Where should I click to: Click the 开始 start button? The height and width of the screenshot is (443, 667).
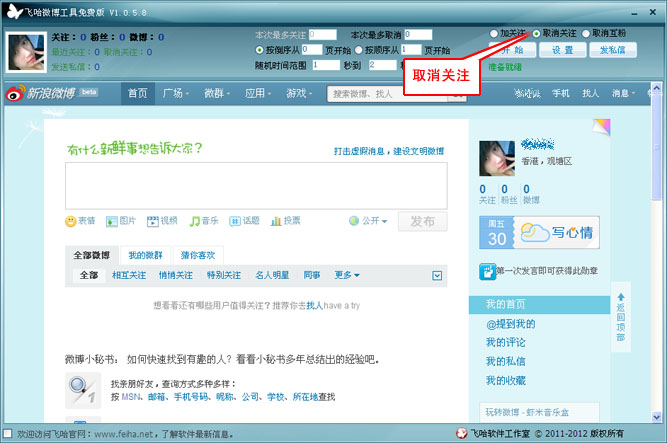click(x=512, y=50)
